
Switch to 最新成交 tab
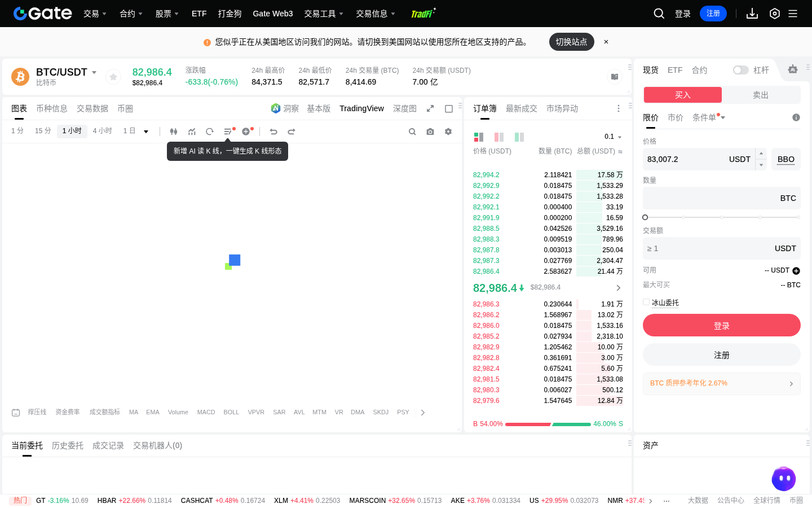point(522,108)
